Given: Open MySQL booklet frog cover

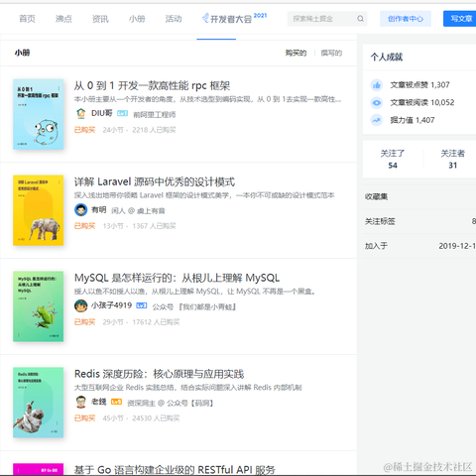Looking at the screenshot, I should click(39, 306).
